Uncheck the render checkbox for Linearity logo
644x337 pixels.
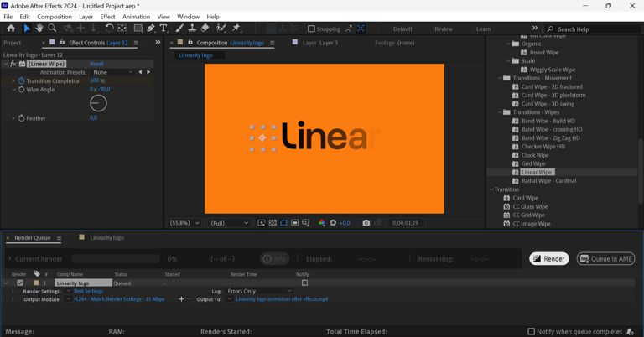(x=20, y=283)
